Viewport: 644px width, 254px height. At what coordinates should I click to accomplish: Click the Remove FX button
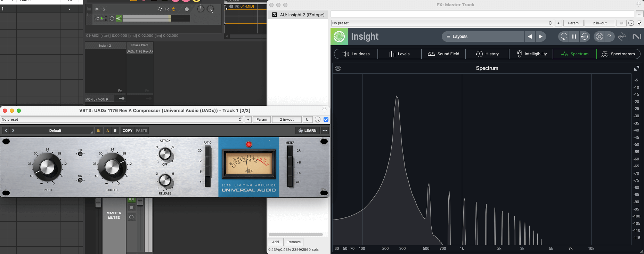tap(294, 242)
